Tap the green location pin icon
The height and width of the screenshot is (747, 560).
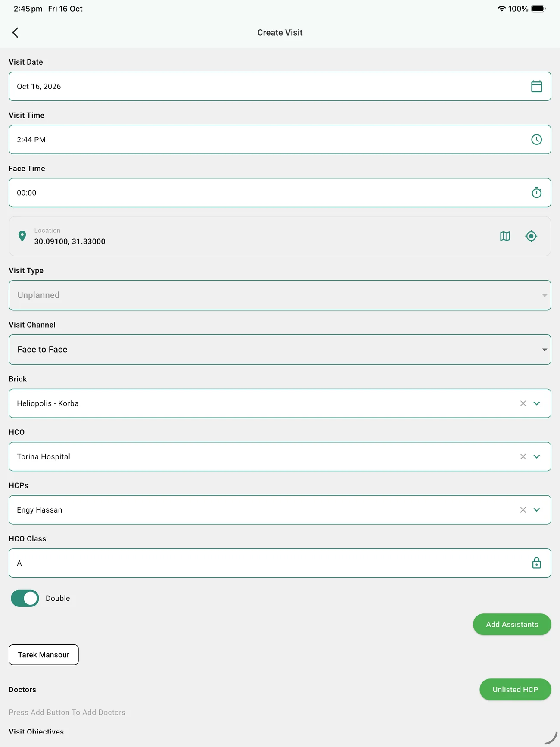pyautogui.click(x=22, y=236)
